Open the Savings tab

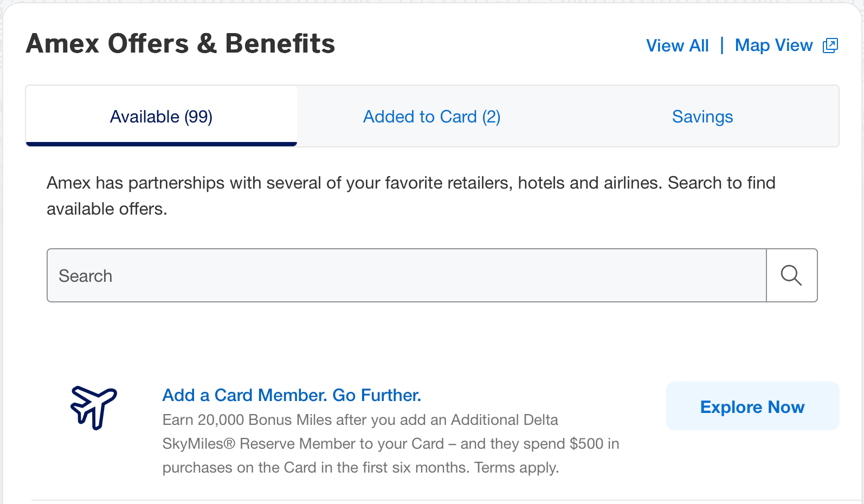coord(702,116)
